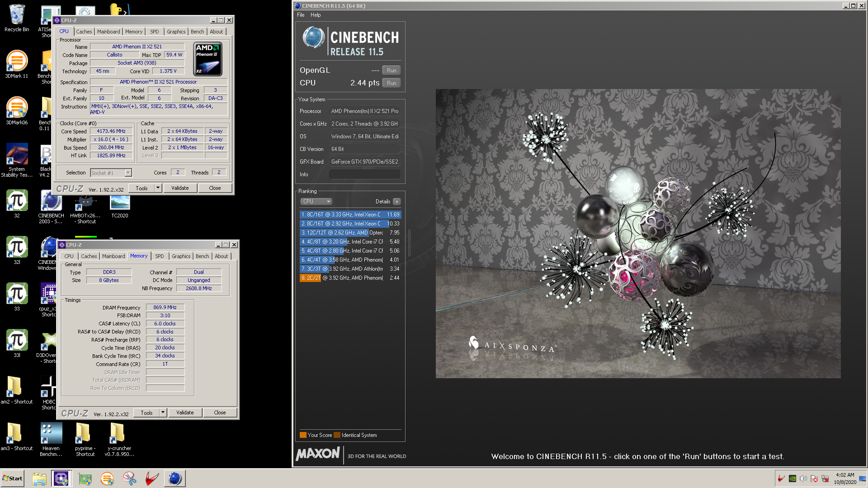Open the SPD tab in top CPU-Z
This screenshot has width=868, height=488.
click(155, 32)
